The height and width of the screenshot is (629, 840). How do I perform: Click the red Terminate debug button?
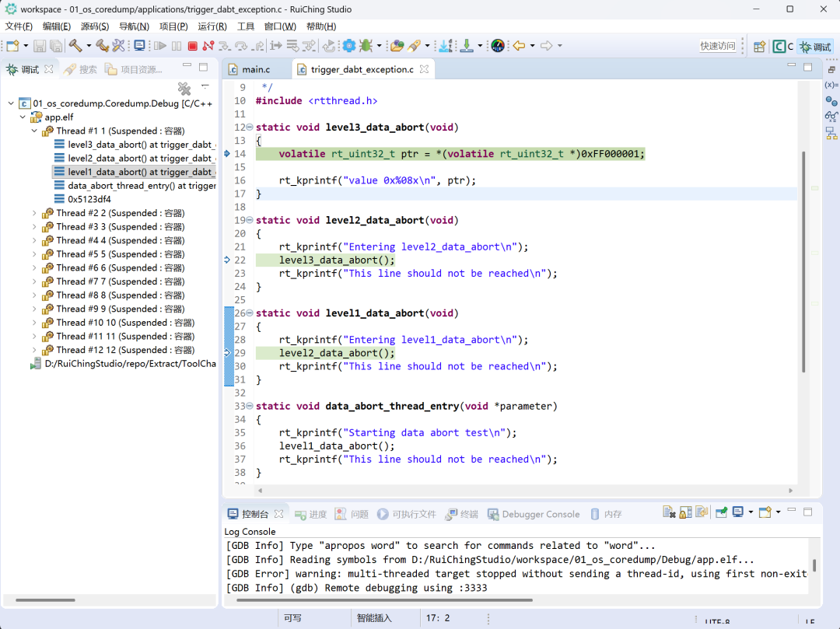192,47
